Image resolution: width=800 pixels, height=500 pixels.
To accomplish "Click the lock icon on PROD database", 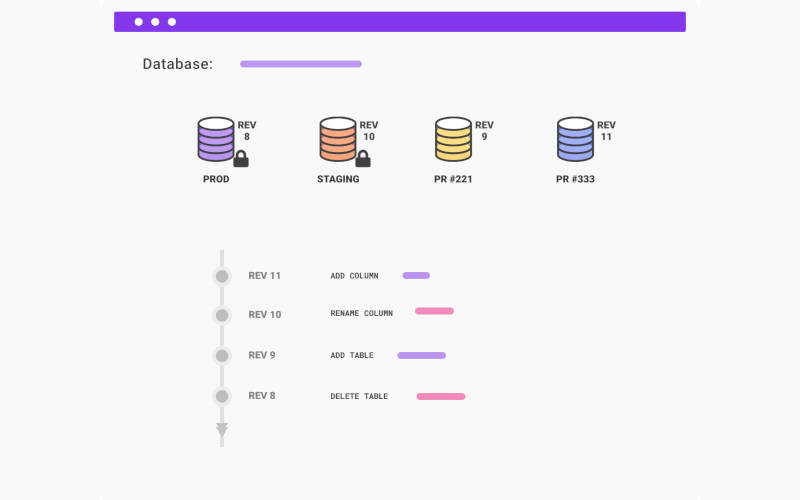I will 240,158.
